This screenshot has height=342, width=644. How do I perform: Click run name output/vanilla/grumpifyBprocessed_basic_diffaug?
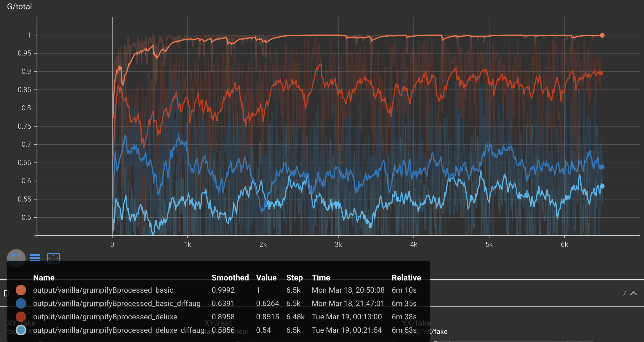(117, 303)
